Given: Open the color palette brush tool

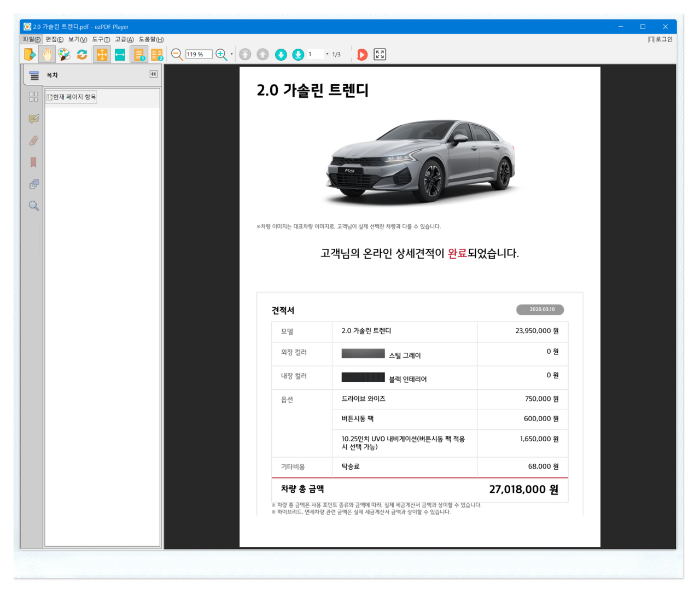Looking at the screenshot, I should pos(65,54).
